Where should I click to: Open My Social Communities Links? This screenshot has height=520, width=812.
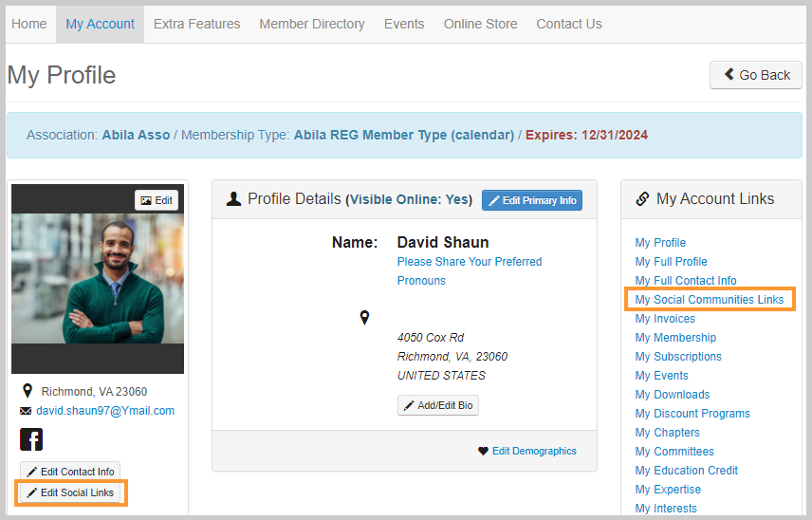pyautogui.click(x=710, y=299)
